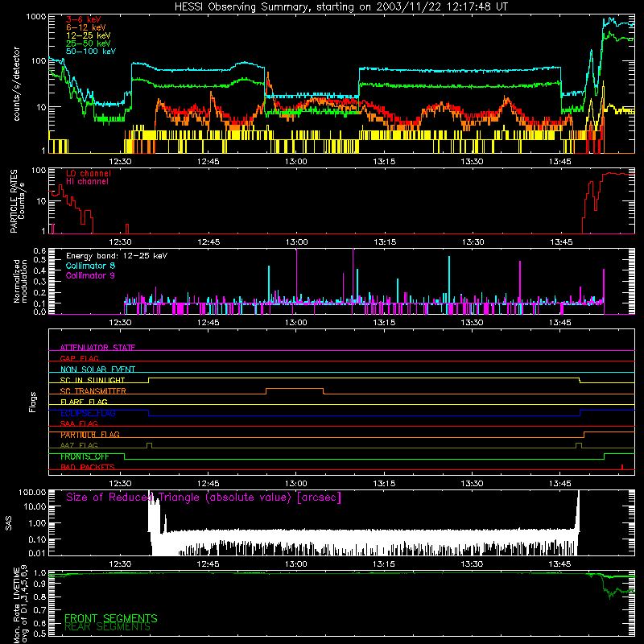Screen dimensions: 644x644
Task: Click the 0.6 y-axis value in modulation panel
Action: coord(39,250)
